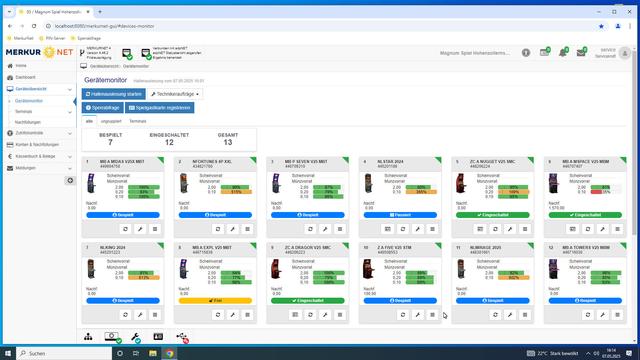The height and width of the screenshot is (360, 640).
Task: Open wrench tools for device 8 EXPL
Action: 233,315
